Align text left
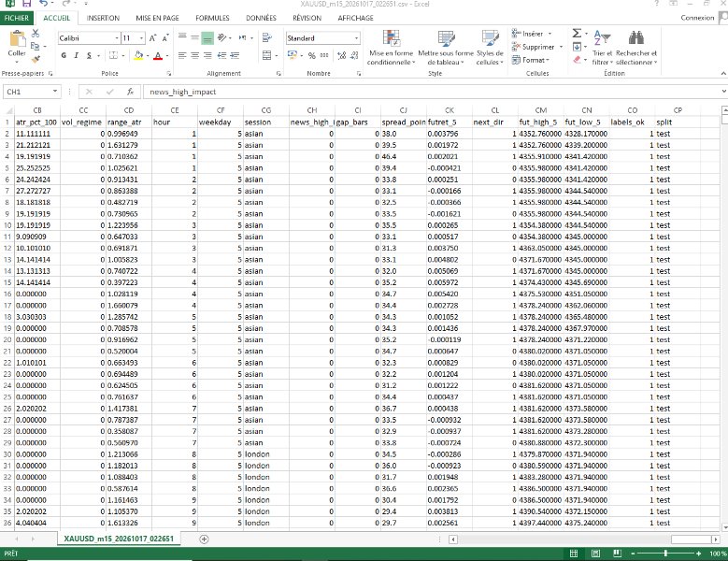Screen dimensions: 728x561 point(182,55)
